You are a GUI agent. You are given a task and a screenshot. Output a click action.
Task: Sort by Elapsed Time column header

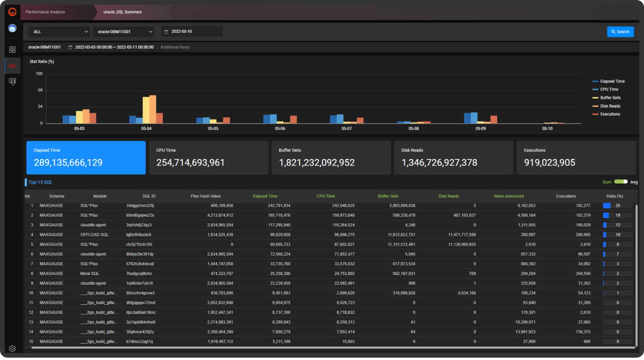(x=265, y=196)
